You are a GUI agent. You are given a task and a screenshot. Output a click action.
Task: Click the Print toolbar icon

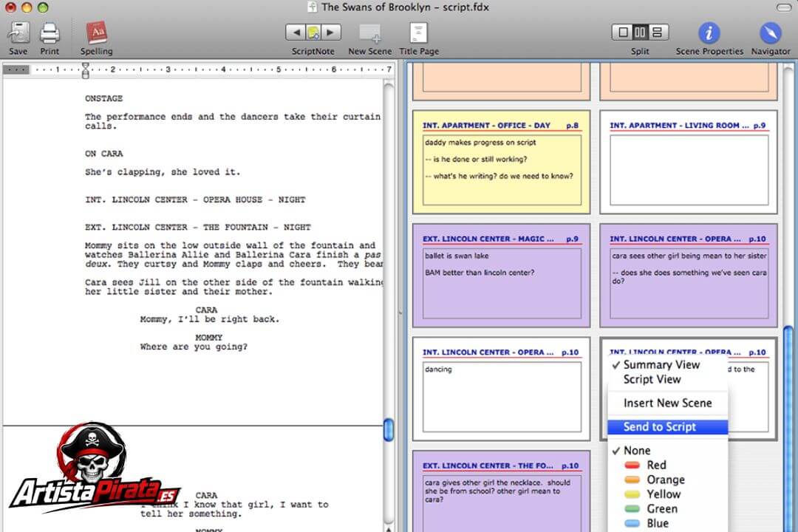(x=50, y=33)
